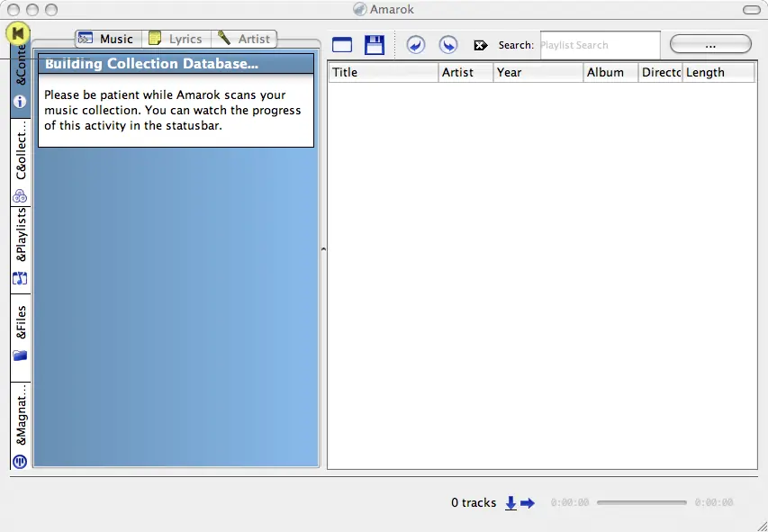Click the redo arrow icon

coord(448,45)
